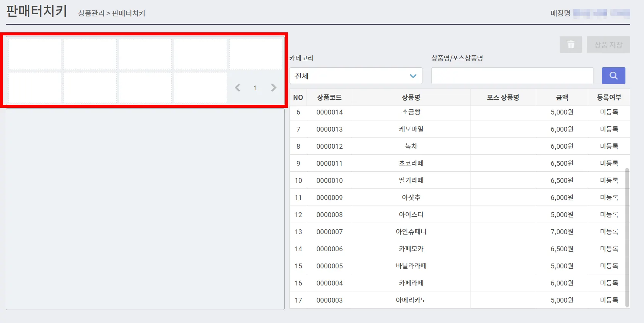The height and width of the screenshot is (323, 644).
Task: Select the 아이스티 product name
Action: 411,215
